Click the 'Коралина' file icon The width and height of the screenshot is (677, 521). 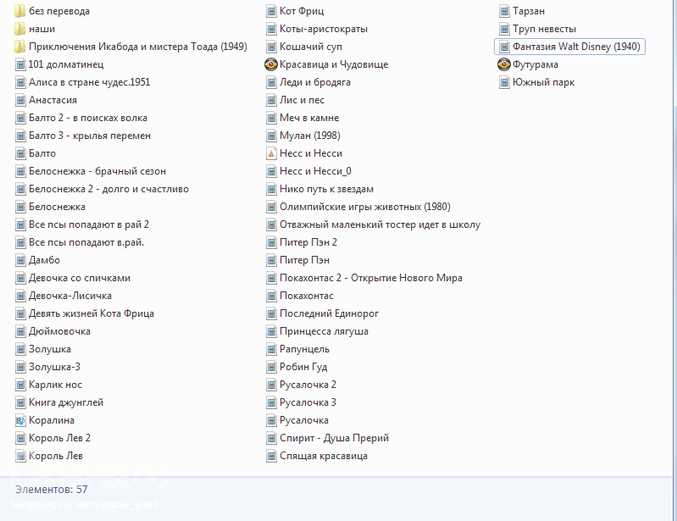click(21, 421)
